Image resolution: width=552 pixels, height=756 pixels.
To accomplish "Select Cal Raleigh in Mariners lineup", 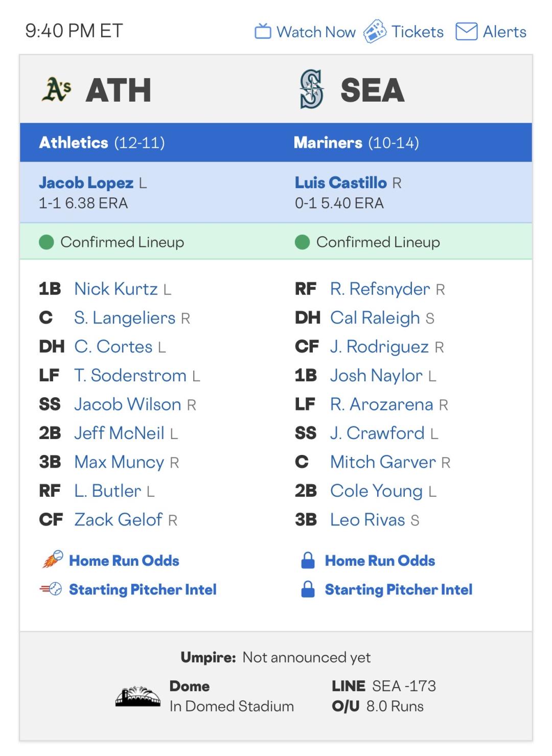I will (375, 317).
